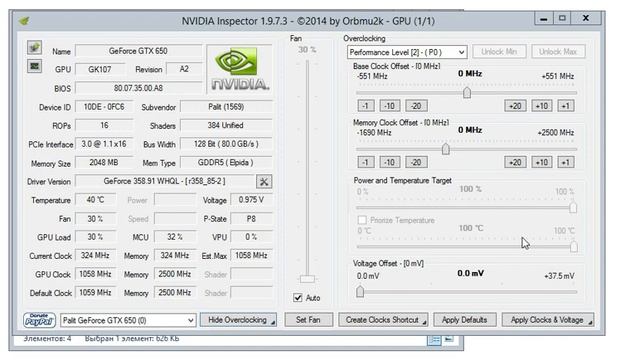Click Bus Width value 128 Bit (80.0 GB/s)
The width and height of the screenshot is (640, 360).
click(226, 144)
